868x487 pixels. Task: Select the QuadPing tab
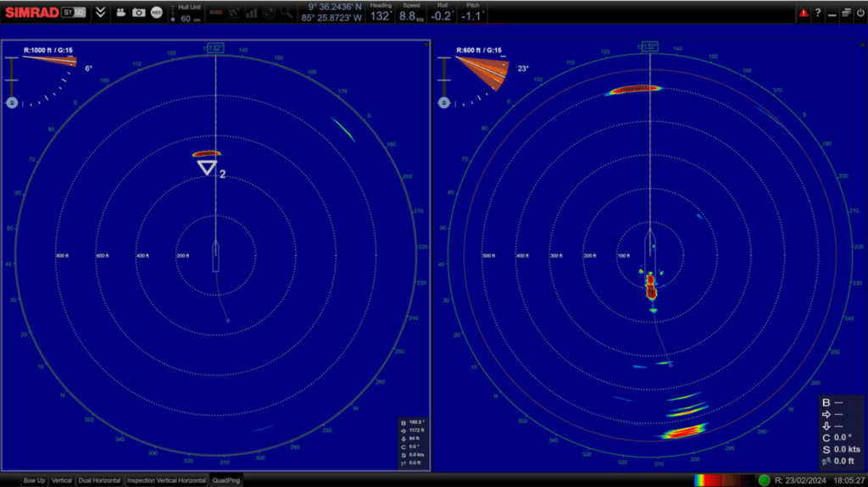click(225, 480)
